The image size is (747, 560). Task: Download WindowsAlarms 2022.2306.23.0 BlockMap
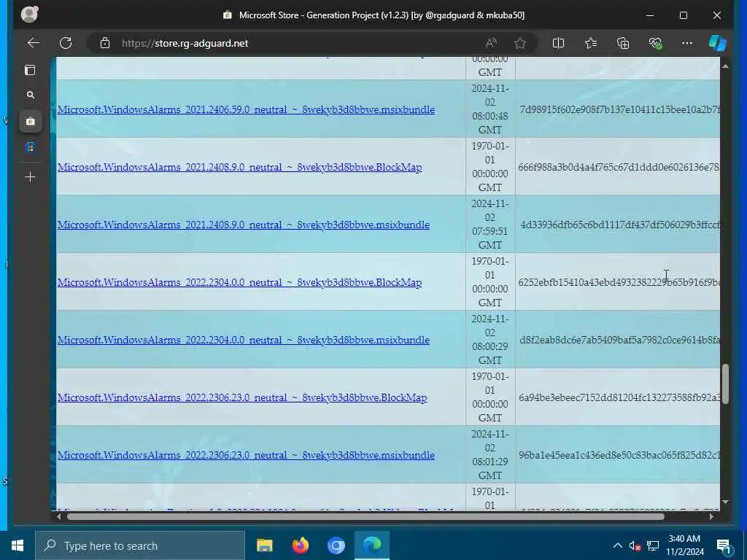click(242, 397)
